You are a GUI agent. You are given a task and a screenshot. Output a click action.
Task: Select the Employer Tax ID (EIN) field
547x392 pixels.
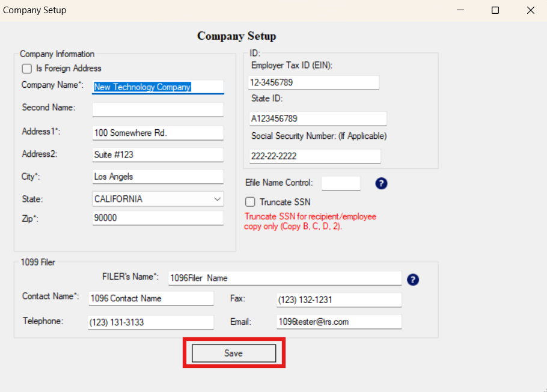[x=314, y=82]
